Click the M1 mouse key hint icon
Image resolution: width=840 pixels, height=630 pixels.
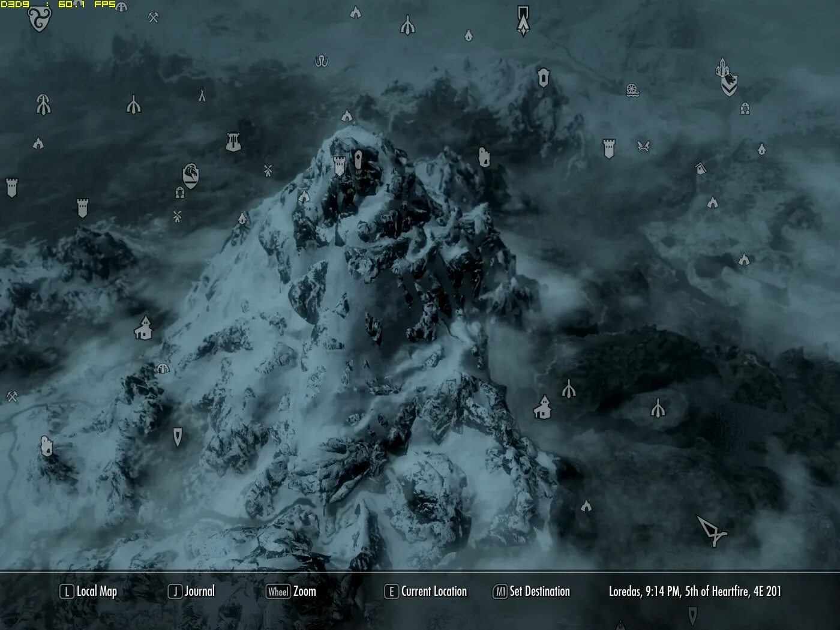[500, 592]
